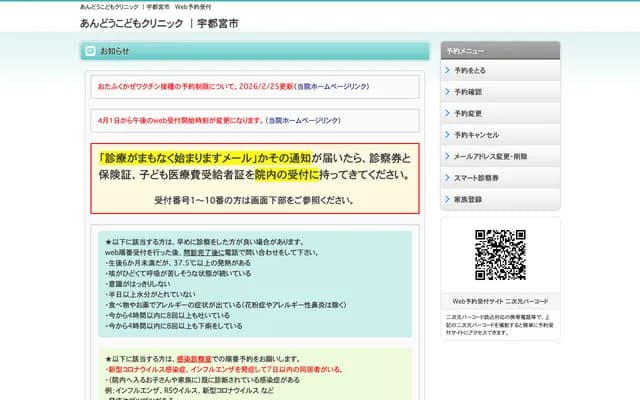Click the arrow icon next to 家族登録

446,199
